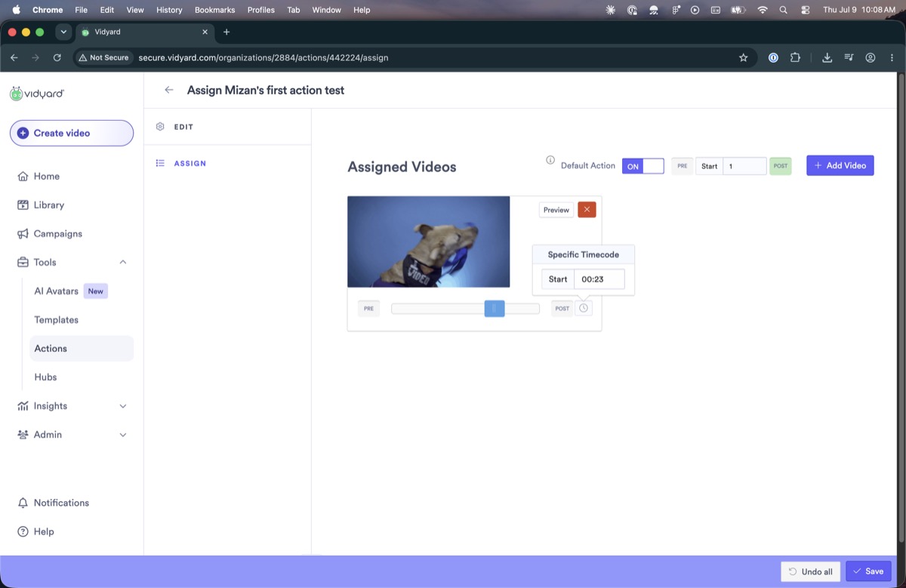Click the Add Video button
Screen dimensions: 906x588
[x=840, y=165]
